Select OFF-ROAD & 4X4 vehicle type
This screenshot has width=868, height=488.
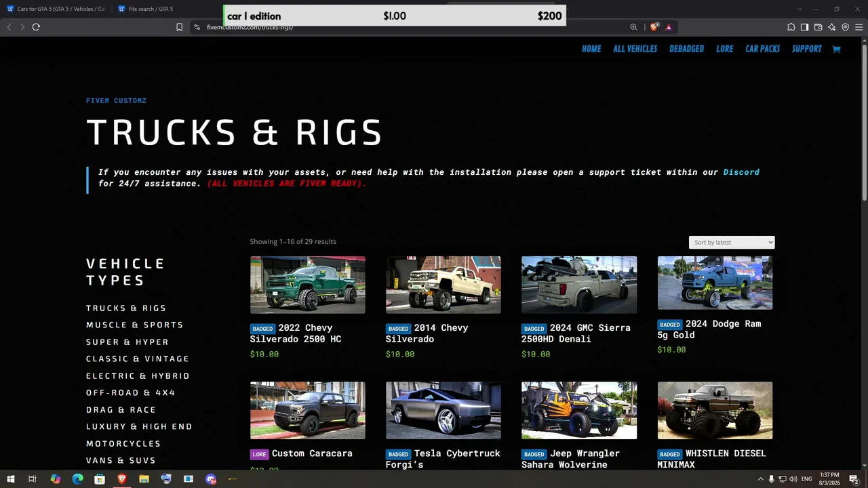(x=131, y=392)
